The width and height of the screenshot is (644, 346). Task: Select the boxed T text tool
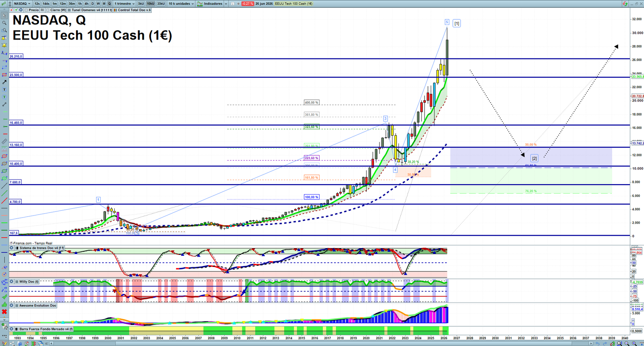[x=4, y=90]
